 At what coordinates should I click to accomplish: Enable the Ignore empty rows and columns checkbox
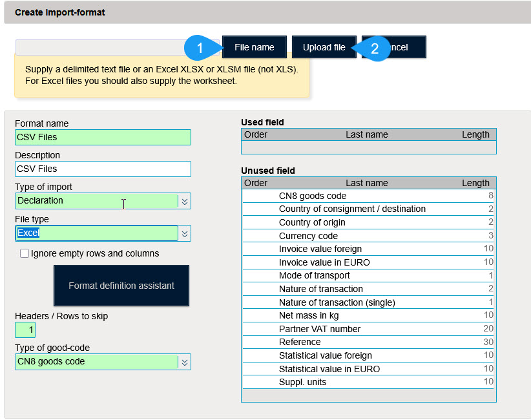pyautogui.click(x=25, y=253)
